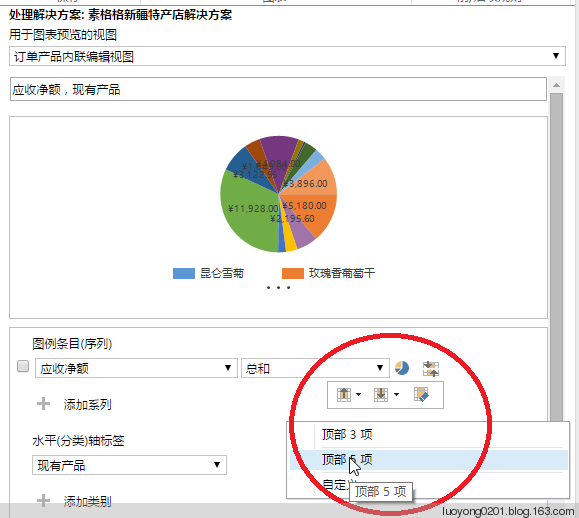Click the chart title field 应收净额，现有产品

click(278, 89)
